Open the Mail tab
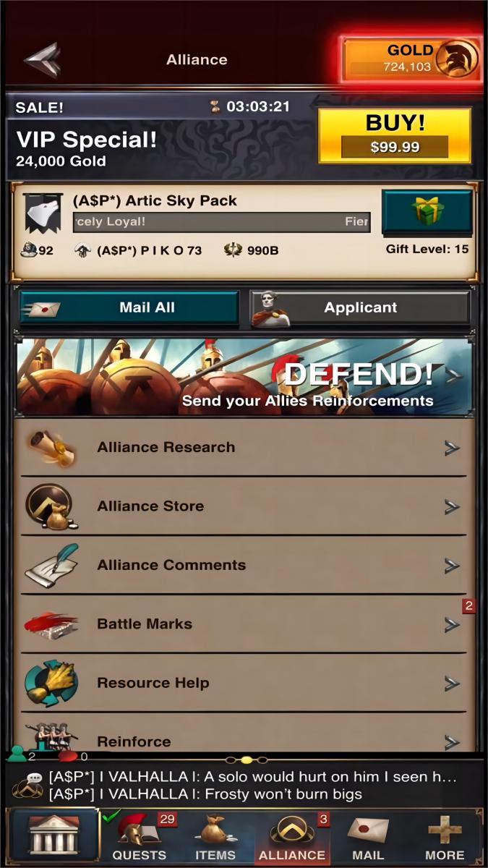 pos(368,837)
